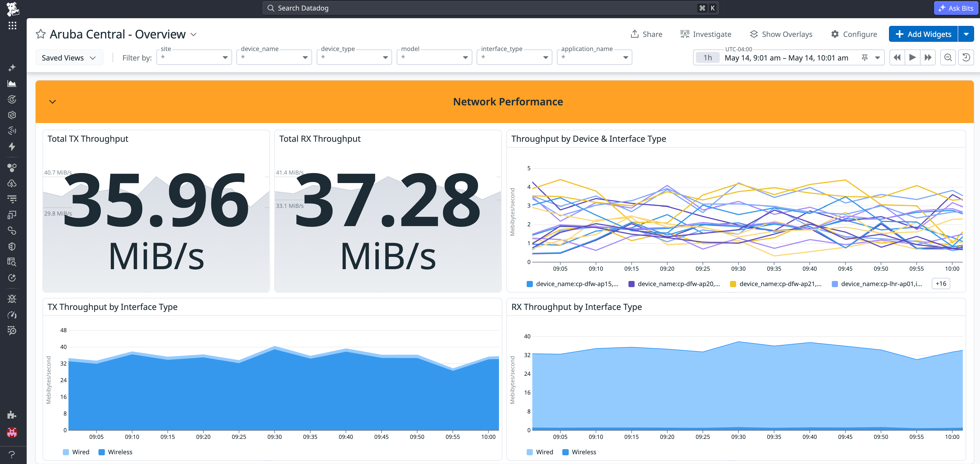
Task: Open the bug icon in the sidebar
Action: click(x=12, y=299)
